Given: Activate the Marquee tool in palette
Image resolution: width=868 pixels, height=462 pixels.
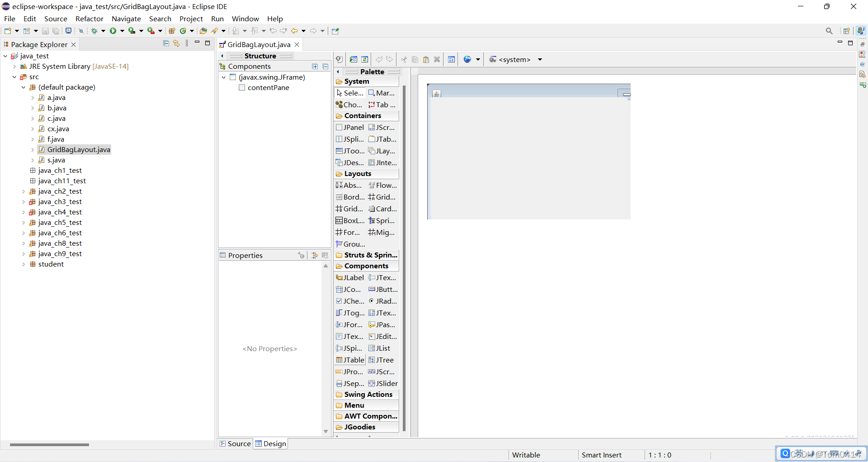Looking at the screenshot, I should (382, 93).
